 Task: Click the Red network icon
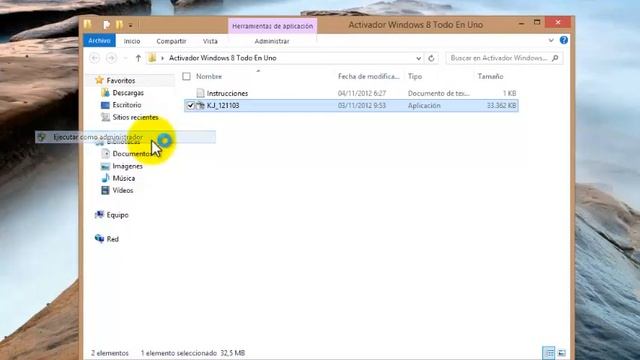(99, 238)
